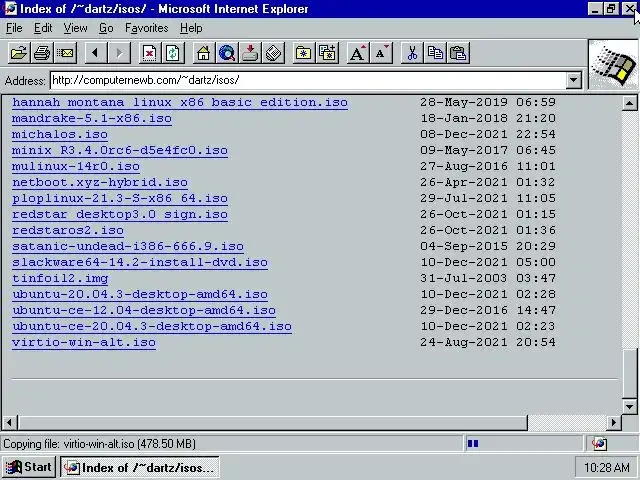
Task: Click the Send mail toolbar icon
Action: 65,53
